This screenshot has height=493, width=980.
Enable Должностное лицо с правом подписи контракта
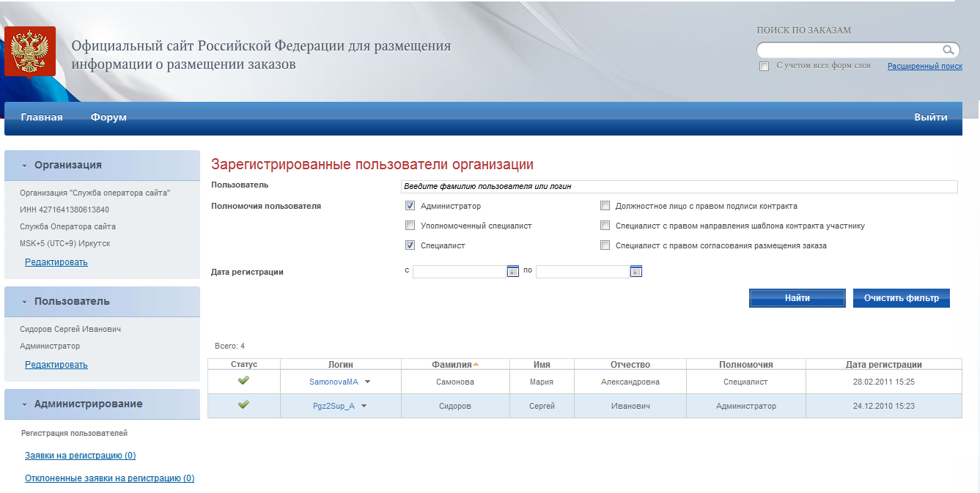(605, 206)
